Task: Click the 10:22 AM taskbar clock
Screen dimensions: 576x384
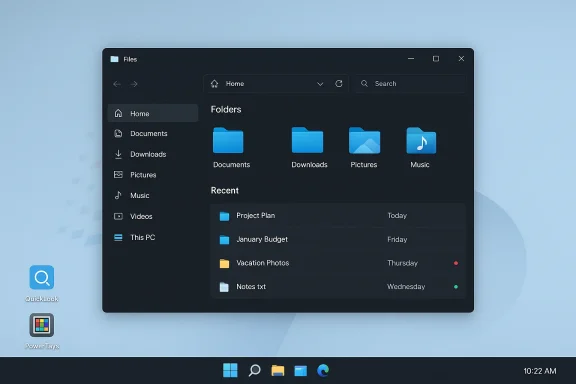Action: (540, 371)
